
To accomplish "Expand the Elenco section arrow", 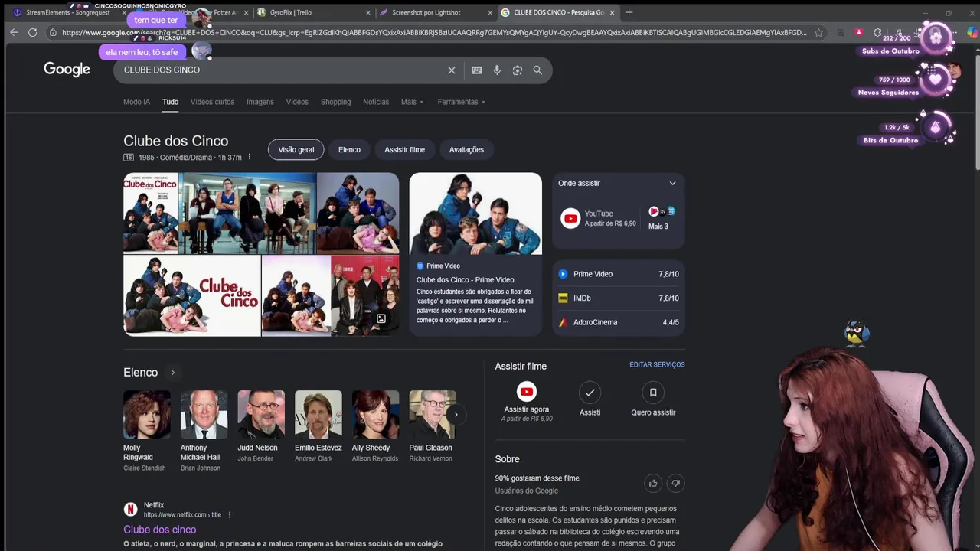I will coord(173,373).
